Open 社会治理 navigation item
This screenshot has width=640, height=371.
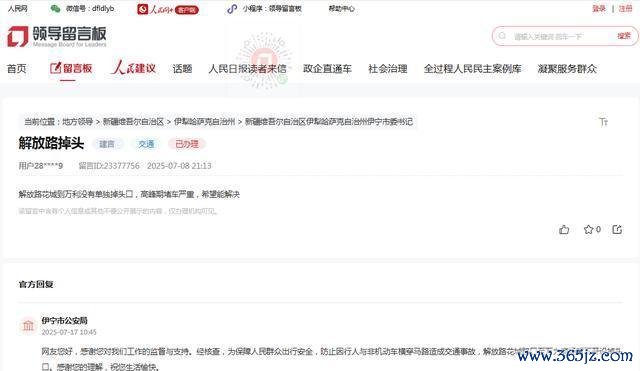click(388, 69)
